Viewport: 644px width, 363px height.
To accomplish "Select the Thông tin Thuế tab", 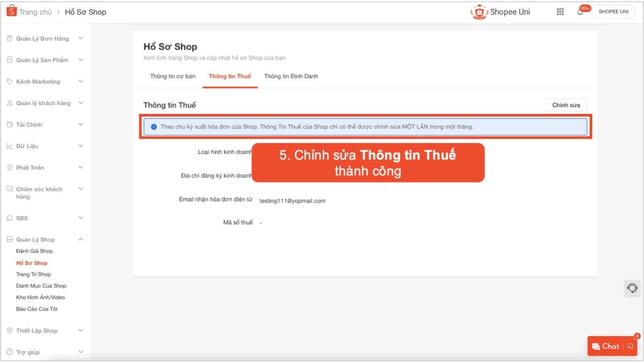I will click(x=230, y=76).
